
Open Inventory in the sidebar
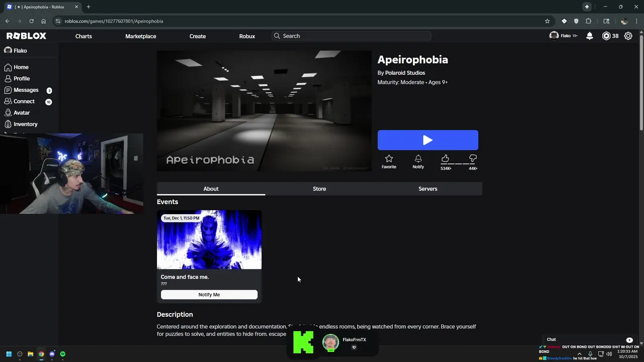click(x=21, y=124)
